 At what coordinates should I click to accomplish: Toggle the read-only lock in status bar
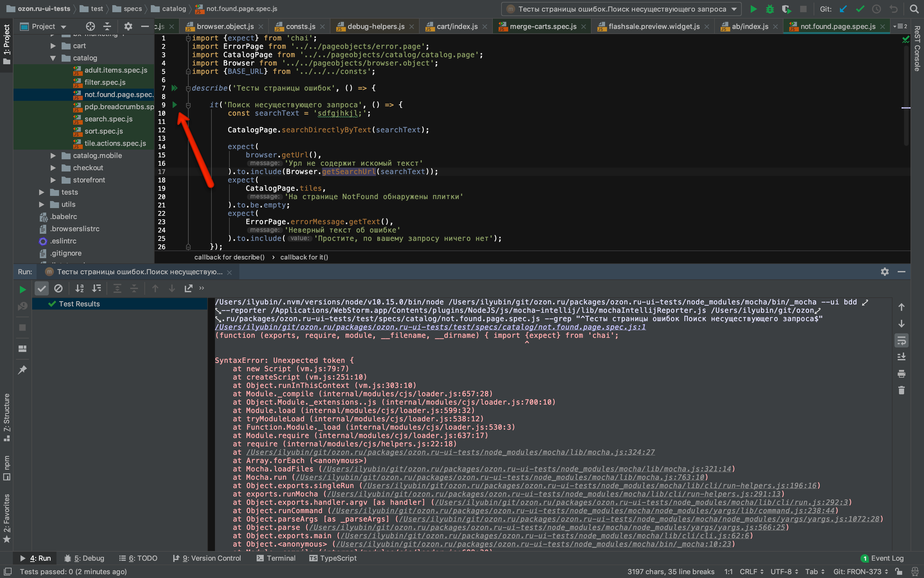[899, 572]
